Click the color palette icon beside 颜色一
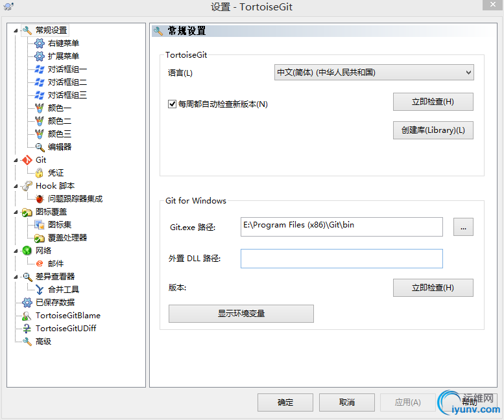 pos(39,108)
